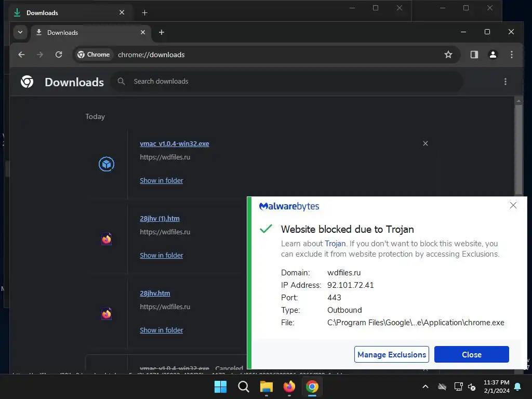Click the back navigation arrow in Chrome

click(x=21, y=55)
